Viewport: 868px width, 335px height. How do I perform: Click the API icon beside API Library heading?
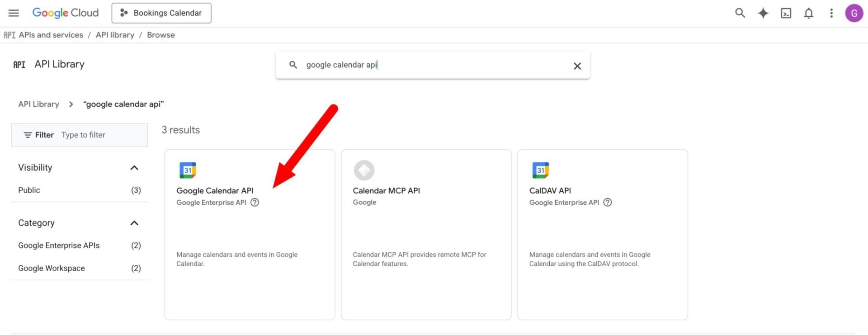click(x=19, y=65)
